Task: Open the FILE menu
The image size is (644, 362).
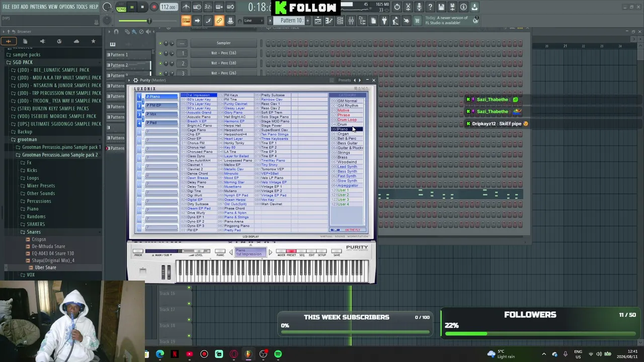Action: tap(6, 7)
